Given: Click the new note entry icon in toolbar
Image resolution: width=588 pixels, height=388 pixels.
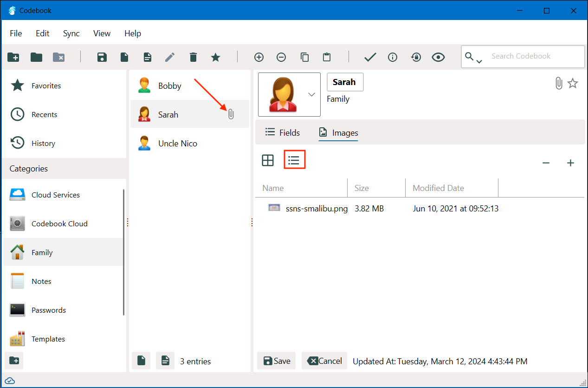Looking at the screenshot, I should point(147,57).
